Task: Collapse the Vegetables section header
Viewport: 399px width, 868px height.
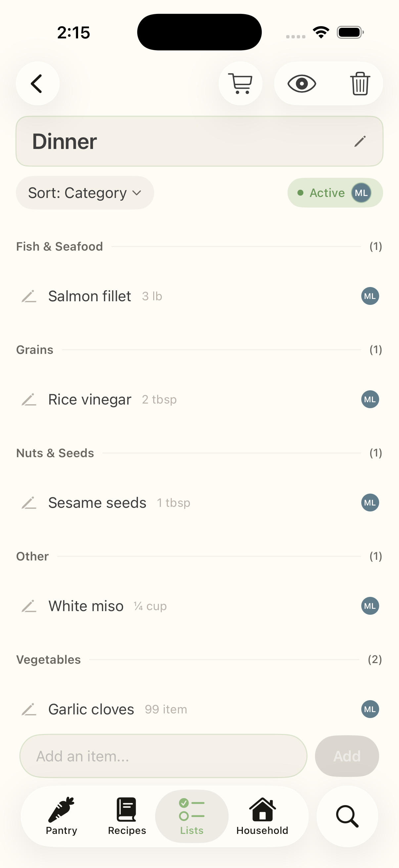Action: click(x=49, y=660)
